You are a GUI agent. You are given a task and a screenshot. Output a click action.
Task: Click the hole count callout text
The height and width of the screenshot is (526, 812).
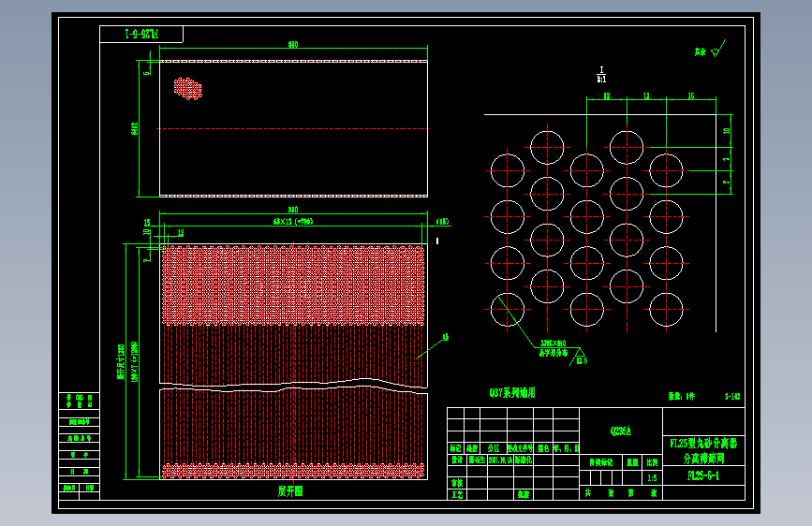pyautogui.click(x=554, y=348)
